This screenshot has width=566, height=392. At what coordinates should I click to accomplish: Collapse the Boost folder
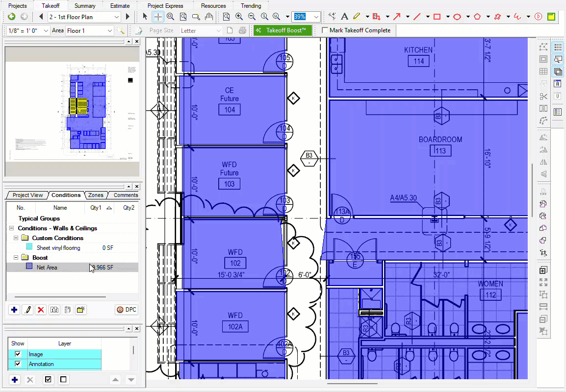coord(16,257)
